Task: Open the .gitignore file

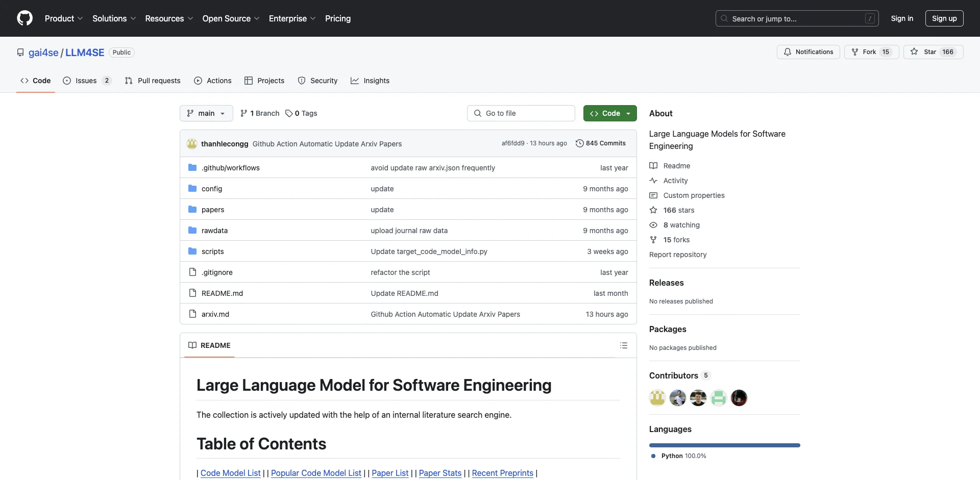Action: tap(217, 272)
